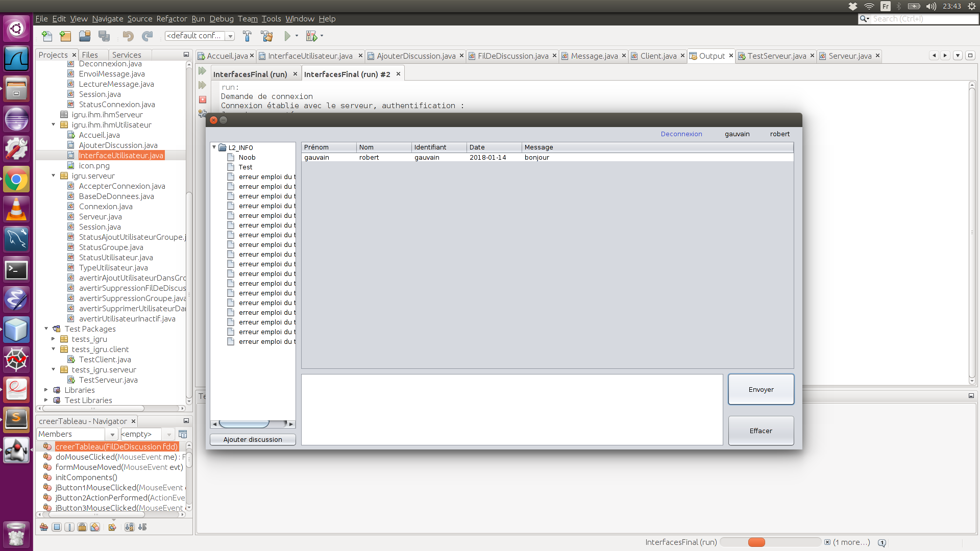This screenshot has height=551, width=980.
Task: Select TestServeur.java in Projects tree
Action: pyautogui.click(x=108, y=380)
